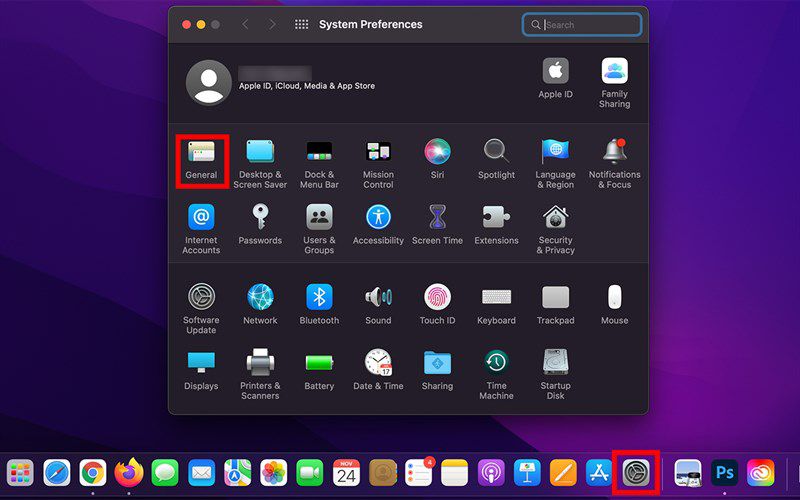Image resolution: width=800 pixels, height=500 pixels.
Task: Focus the Search field
Action: pos(582,24)
